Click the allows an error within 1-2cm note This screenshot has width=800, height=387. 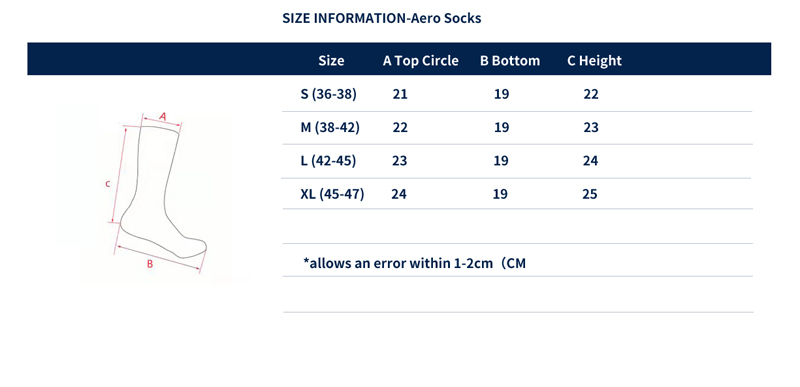click(414, 264)
